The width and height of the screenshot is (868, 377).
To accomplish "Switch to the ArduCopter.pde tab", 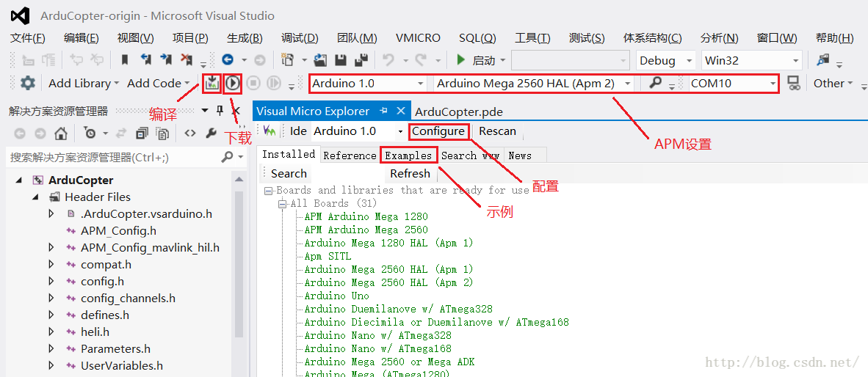I will [459, 111].
